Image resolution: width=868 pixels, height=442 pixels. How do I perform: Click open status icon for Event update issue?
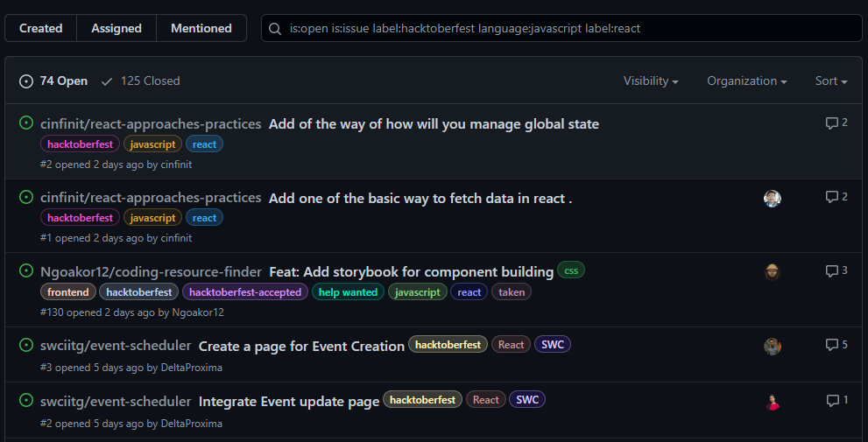(x=26, y=399)
